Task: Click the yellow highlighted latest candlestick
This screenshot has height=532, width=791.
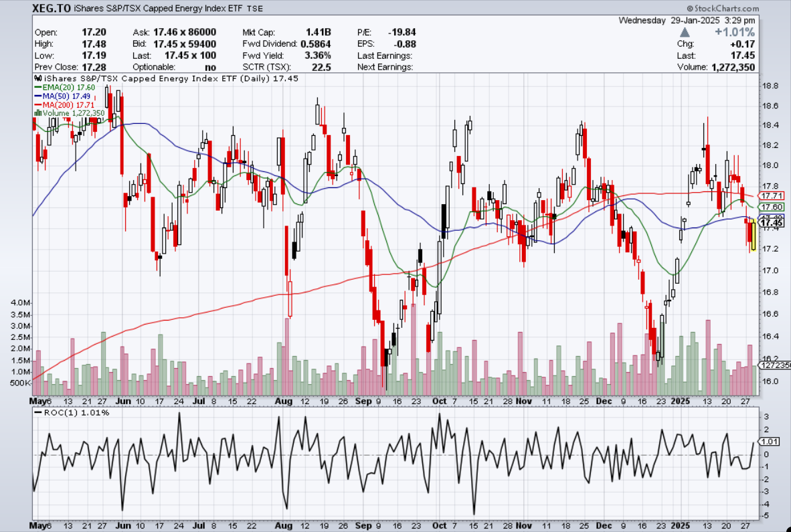Action: [754, 237]
